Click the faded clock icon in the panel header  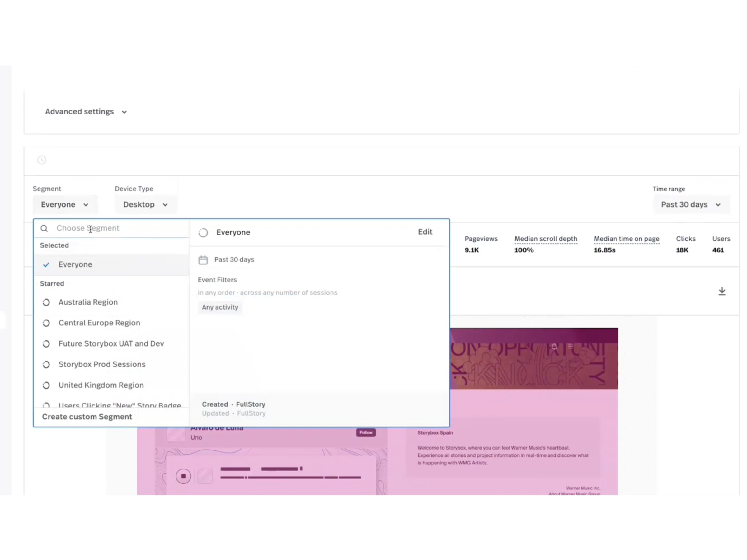(x=42, y=160)
